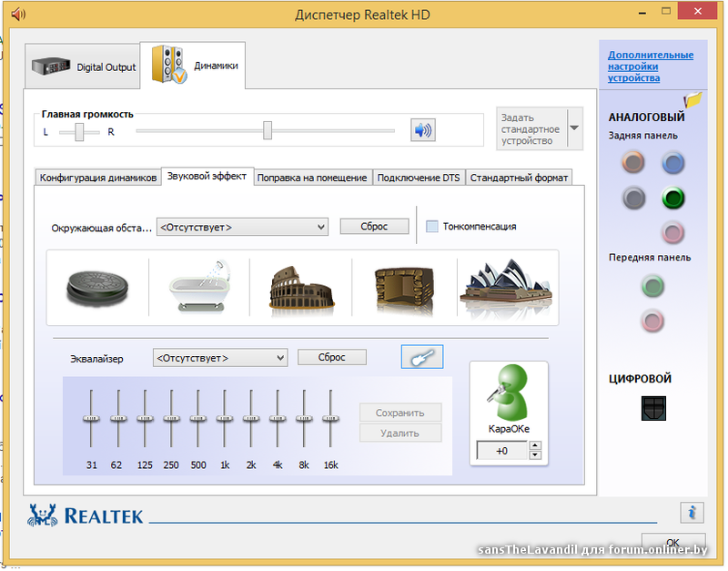Increase the KaraOKe key value
Screen dimensions: 728x571
coord(537,446)
